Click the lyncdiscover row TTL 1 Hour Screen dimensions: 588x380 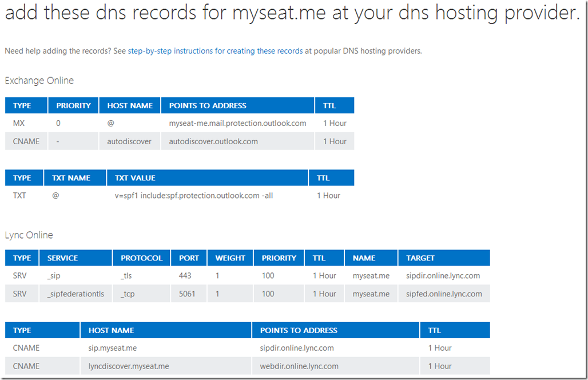click(x=440, y=366)
